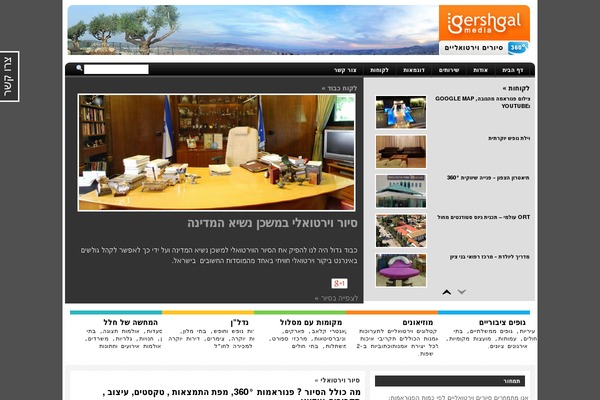Open the תיאטרון הצפון thumbnail
This screenshot has width=600, height=400.
401,191
